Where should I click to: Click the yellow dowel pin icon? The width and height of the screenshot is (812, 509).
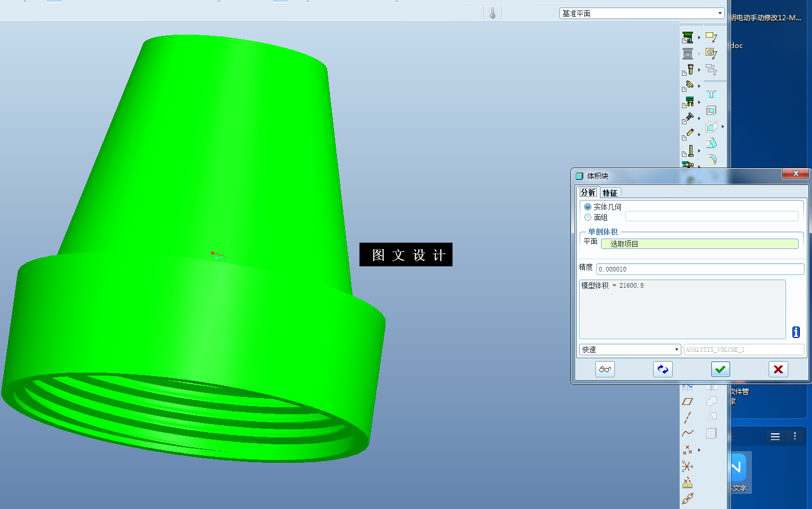click(688, 134)
